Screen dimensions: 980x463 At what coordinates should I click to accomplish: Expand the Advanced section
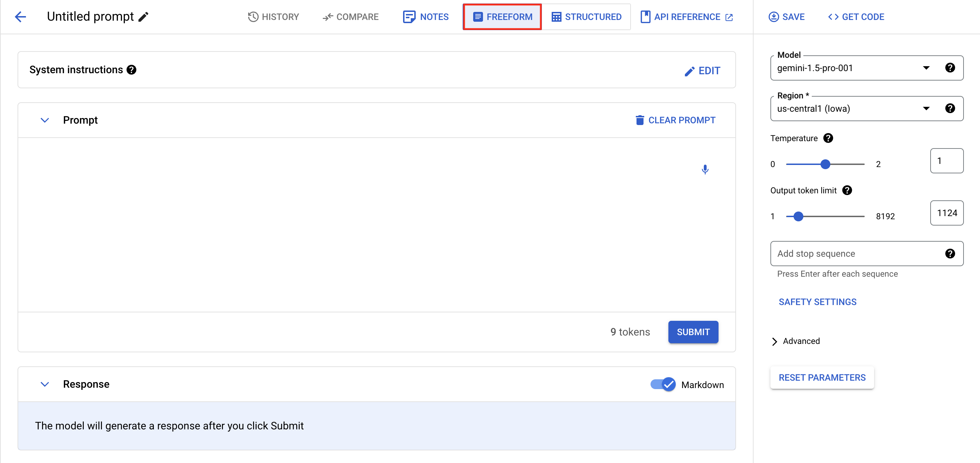click(796, 341)
